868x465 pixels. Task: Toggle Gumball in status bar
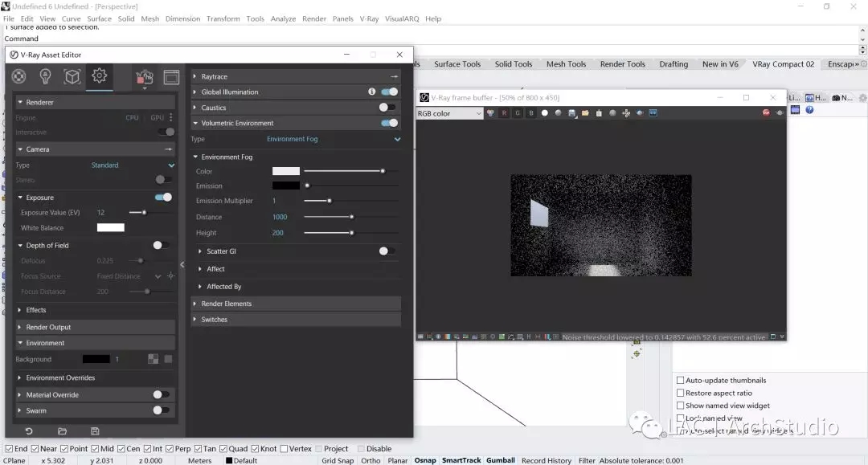pos(501,460)
